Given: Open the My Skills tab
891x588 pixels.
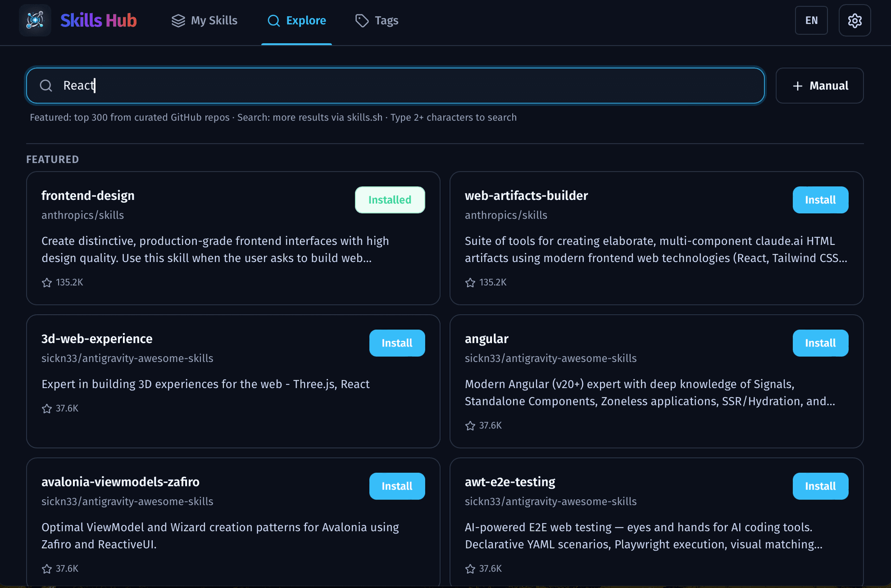Looking at the screenshot, I should pyautogui.click(x=204, y=20).
